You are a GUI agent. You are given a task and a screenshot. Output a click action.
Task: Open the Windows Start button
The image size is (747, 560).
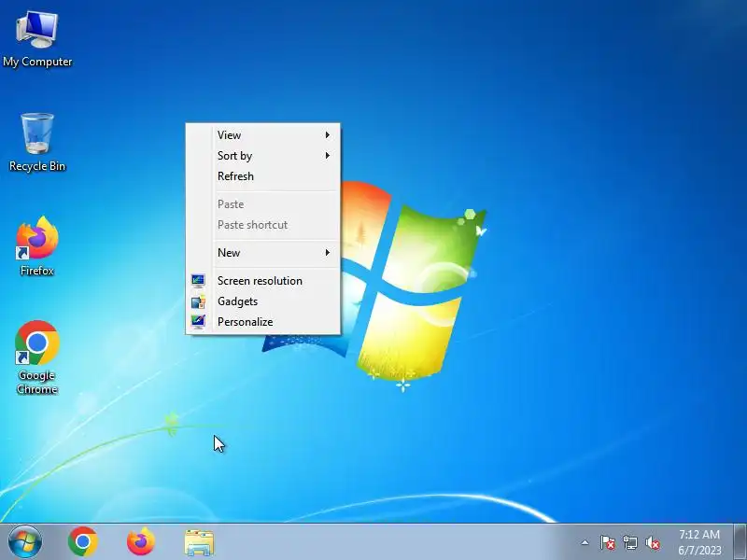(25, 542)
